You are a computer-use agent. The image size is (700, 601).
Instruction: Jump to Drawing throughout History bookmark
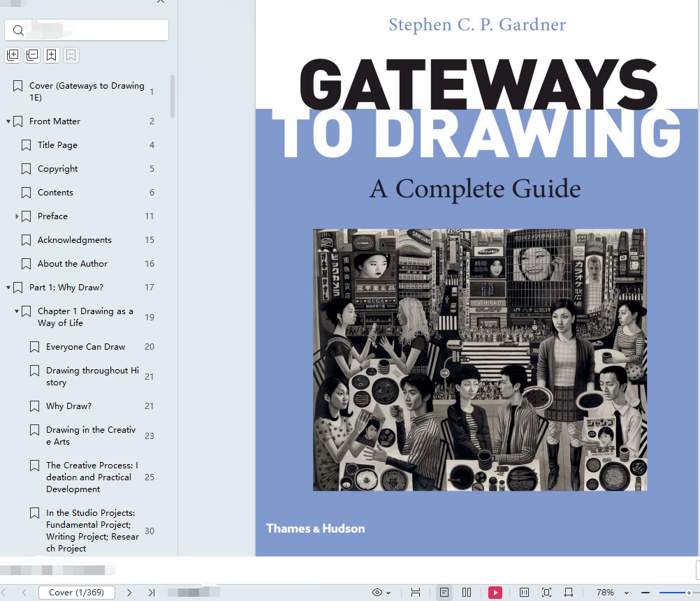pos(92,376)
